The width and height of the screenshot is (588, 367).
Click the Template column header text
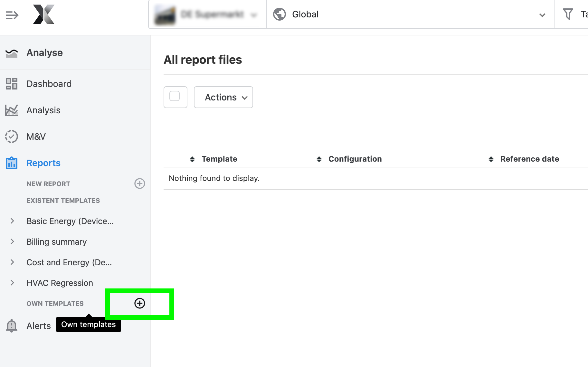pyautogui.click(x=219, y=159)
